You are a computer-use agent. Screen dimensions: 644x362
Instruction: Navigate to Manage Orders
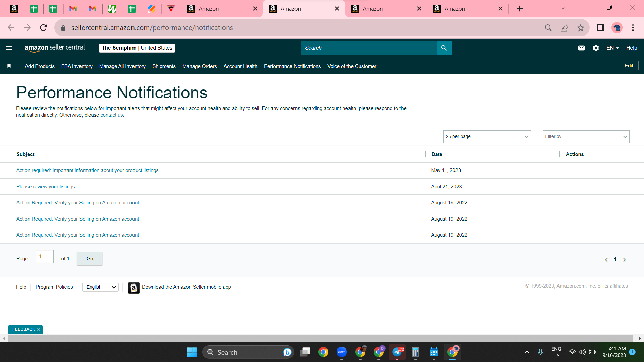pos(200,66)
